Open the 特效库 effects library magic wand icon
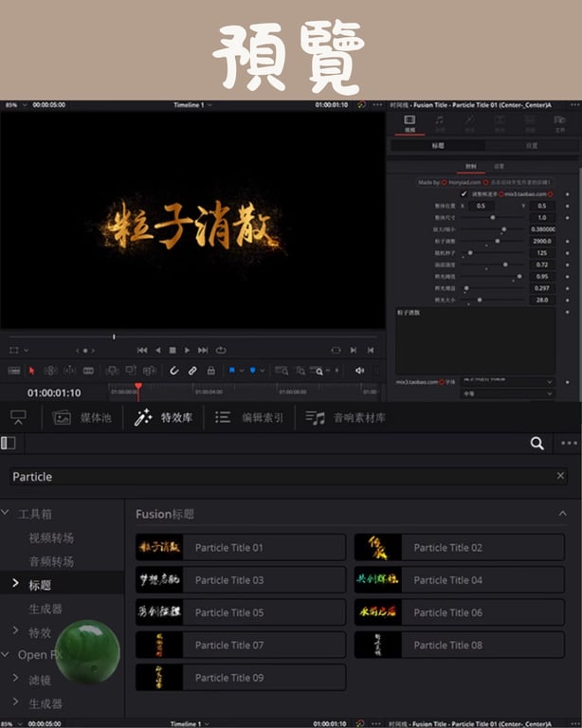Viewport: 582px width, 728px height. (x=143, y=417)
